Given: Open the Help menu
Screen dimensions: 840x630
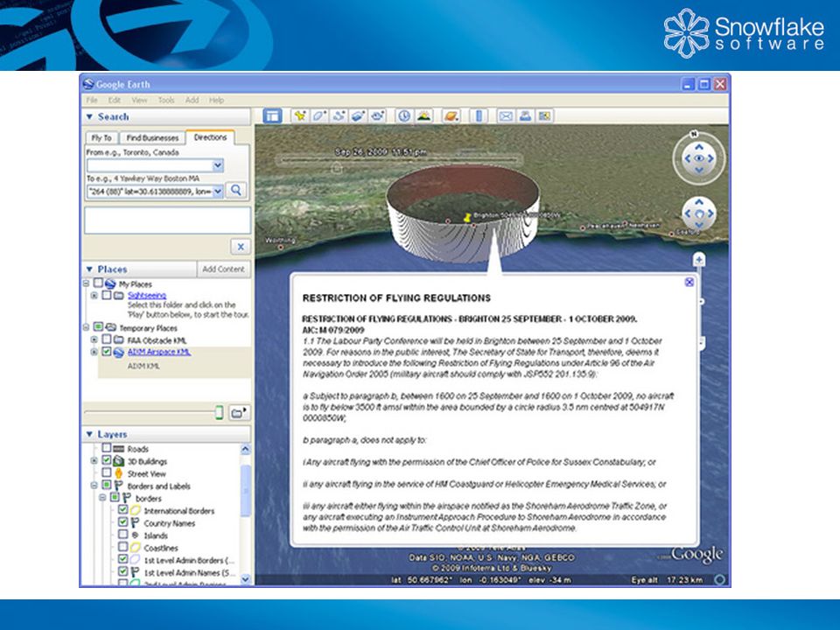Looking at the screenshot, I should tap(216, 100).
